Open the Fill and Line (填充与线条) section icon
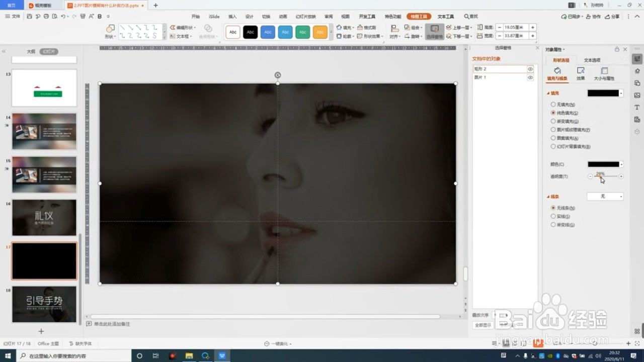The width and height of the screenshot is (644, 362). 557,71
